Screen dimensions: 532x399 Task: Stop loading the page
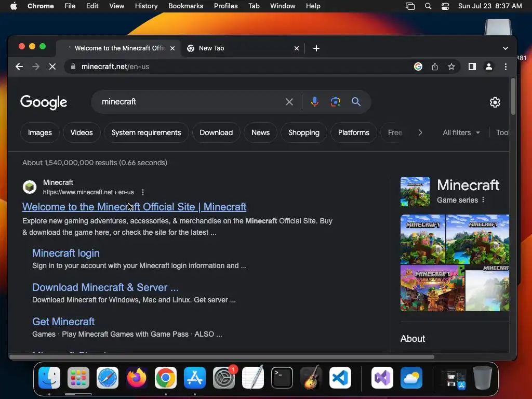(x=52, y=66)
